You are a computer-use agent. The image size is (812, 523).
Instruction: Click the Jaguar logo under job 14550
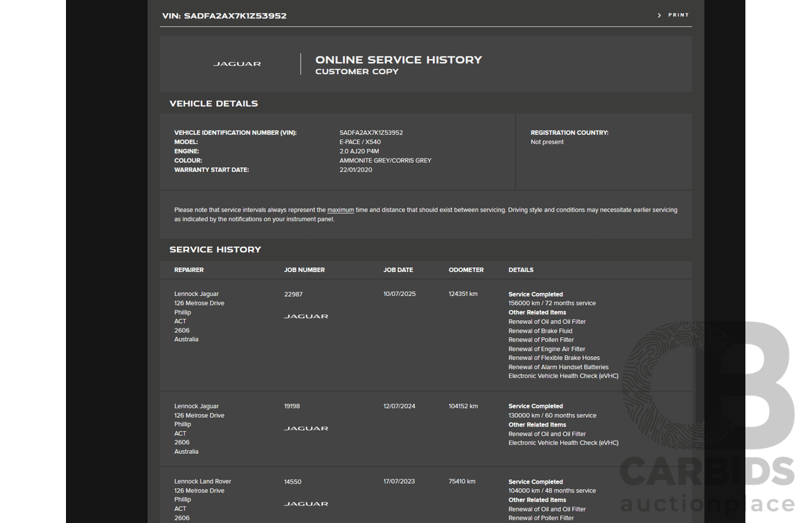pos(306,504)
